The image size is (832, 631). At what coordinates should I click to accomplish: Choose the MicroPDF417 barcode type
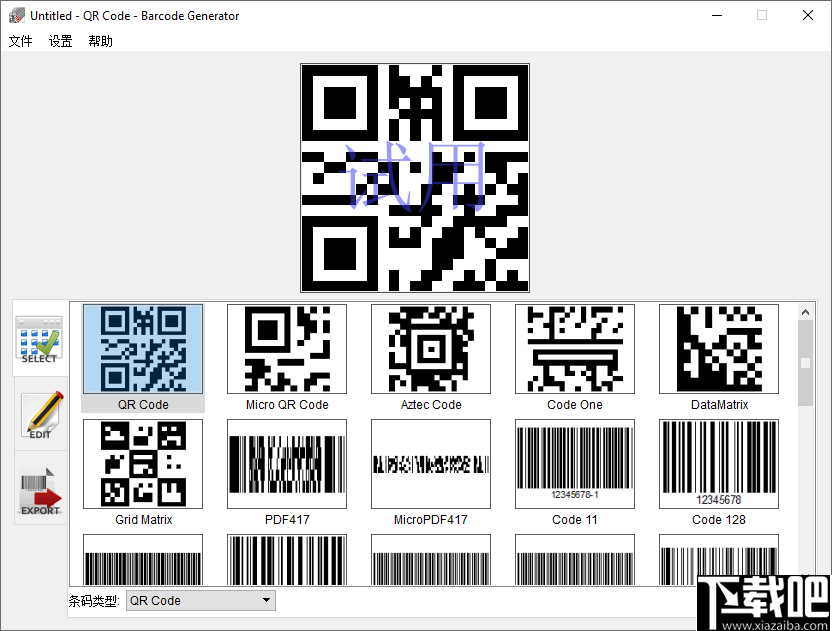pyautogui.click(x=430, y=464)
